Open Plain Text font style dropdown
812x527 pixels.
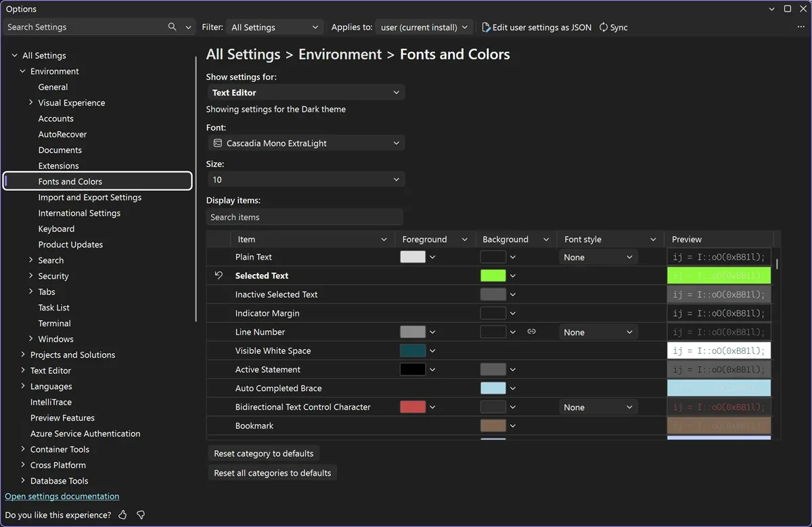point(598,257)
